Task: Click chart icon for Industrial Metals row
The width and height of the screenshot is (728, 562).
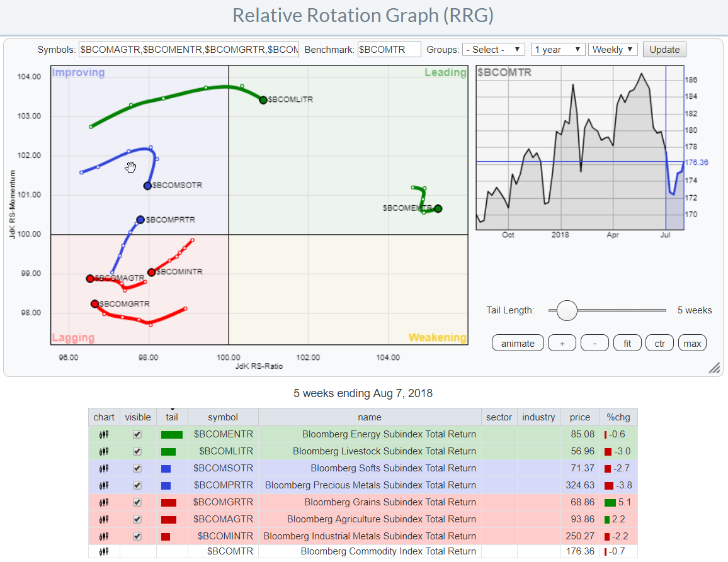Action: tap(104, 536)
